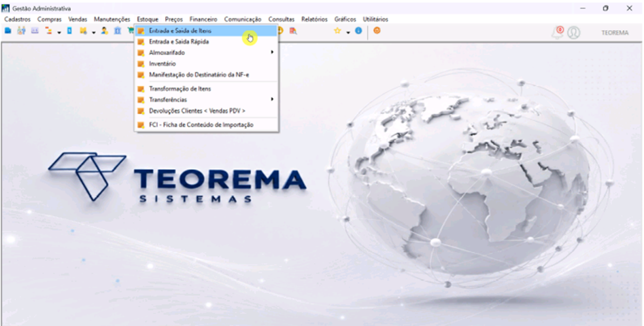Open the Relatórios menu
The width and height of the screenshot is (644, 326).
pos(314,19)
